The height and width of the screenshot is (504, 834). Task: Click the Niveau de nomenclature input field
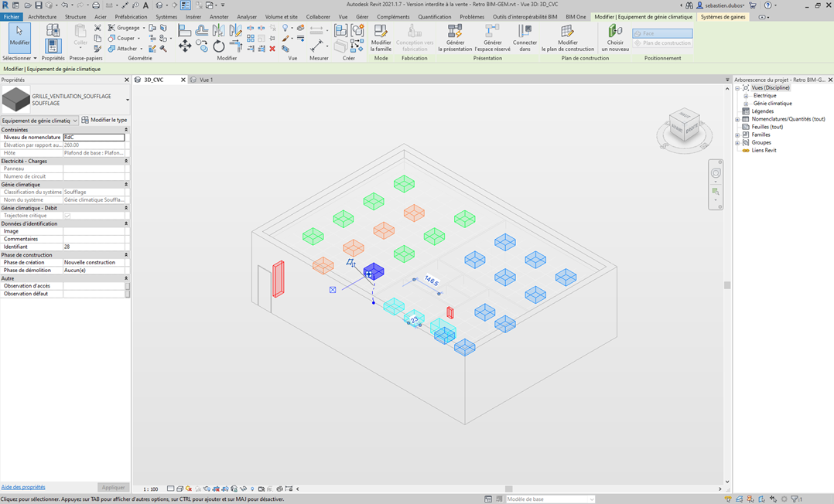[x=94, y=138]
